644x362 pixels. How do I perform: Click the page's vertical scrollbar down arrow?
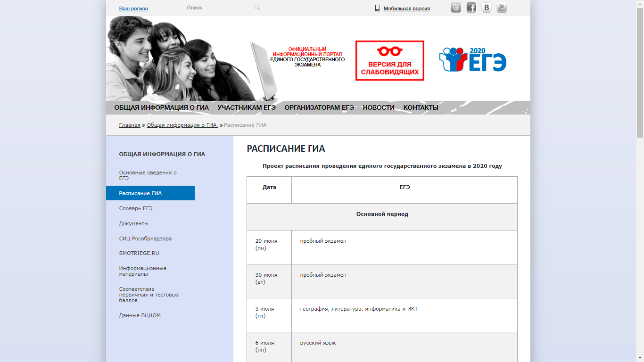tap(640, 358)
